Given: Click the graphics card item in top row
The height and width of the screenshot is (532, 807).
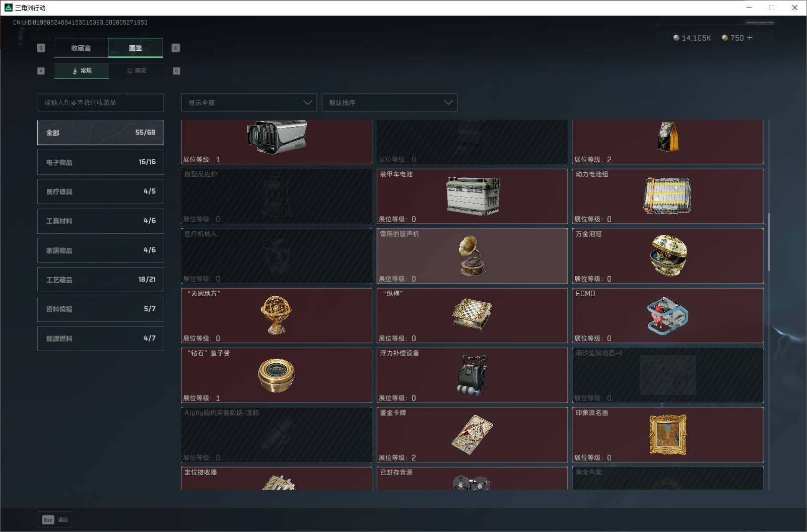Looking at the screenshot, I should point(277,137).
